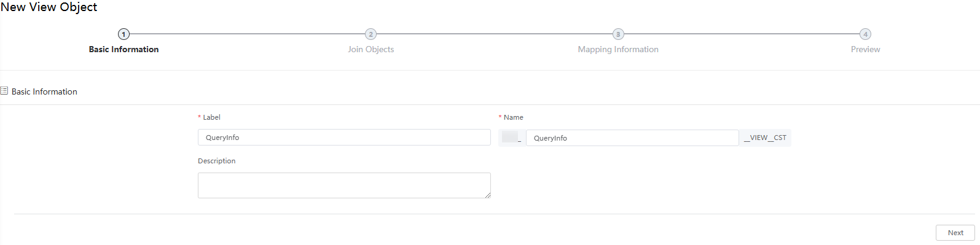This screenshot has height=245, width=980.
Task: Click the Description field label
Action: [x=216, y=161]
